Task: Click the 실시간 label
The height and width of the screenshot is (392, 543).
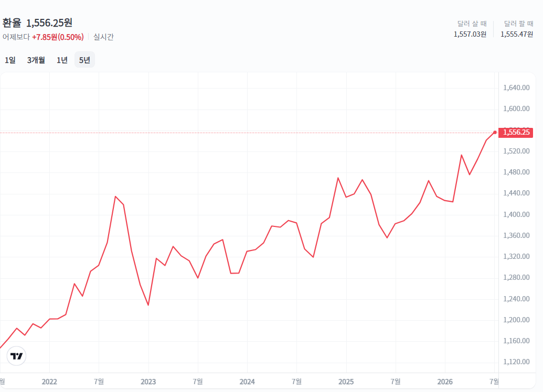Action: pos(103,37)
